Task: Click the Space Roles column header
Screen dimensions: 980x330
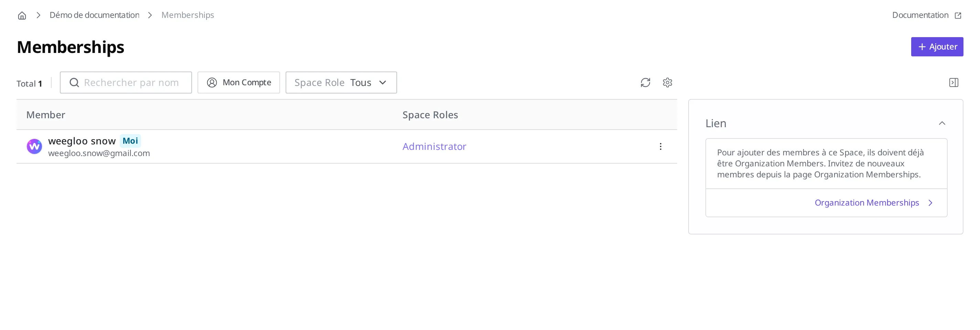Action: [x=430, y=115]
